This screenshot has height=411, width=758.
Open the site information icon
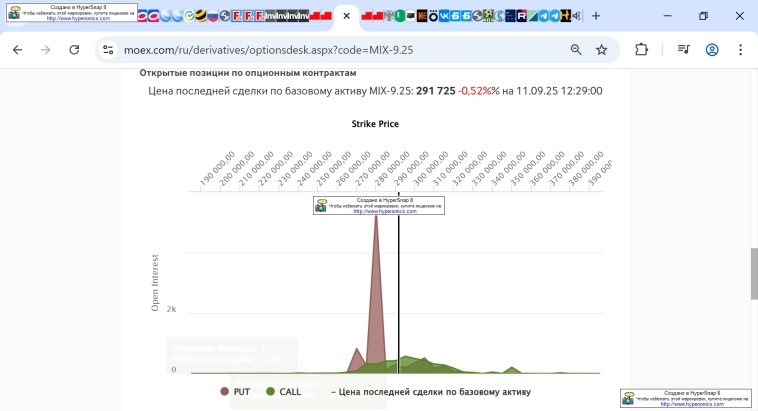coord(108,49)
